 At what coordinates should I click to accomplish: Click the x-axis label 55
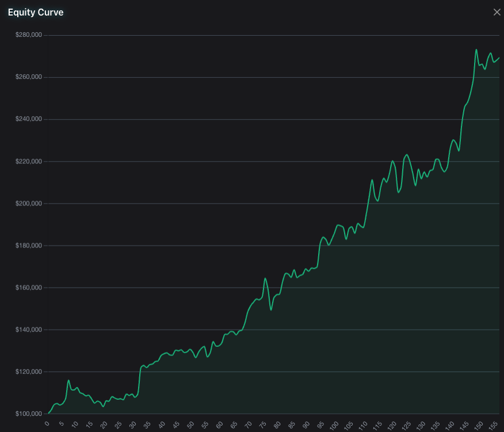pos(205,425)
